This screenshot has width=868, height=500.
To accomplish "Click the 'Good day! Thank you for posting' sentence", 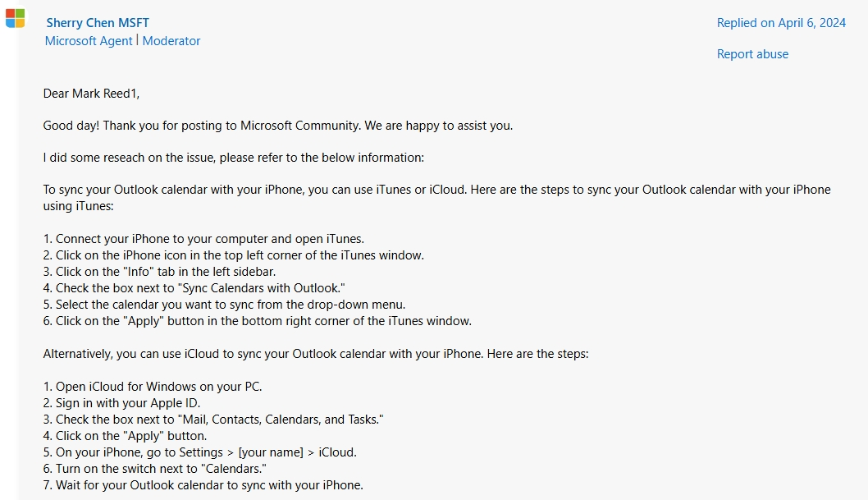I will tap(277, 126).
